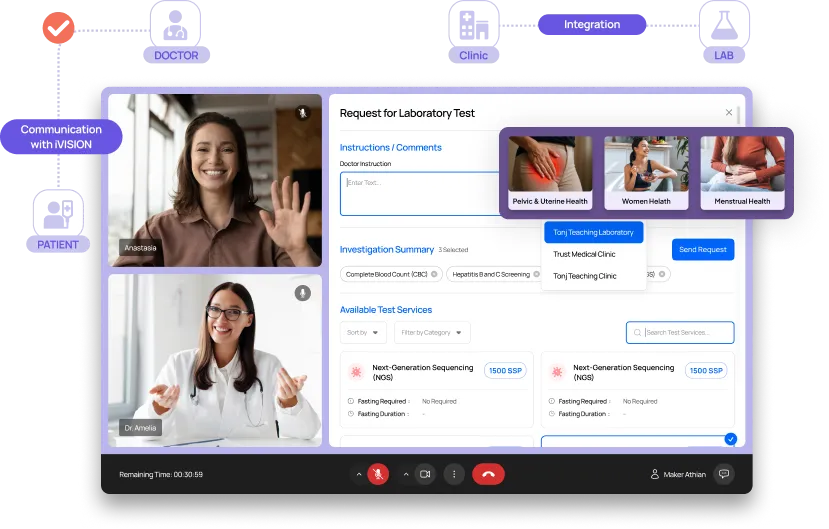Toggle the blue checkmark on selected card
Viewport: 829px width, 529px height.
(731, 439)
